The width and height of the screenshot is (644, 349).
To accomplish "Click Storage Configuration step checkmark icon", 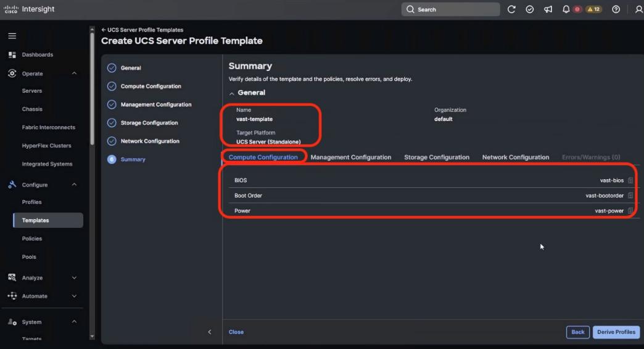I will [x=112, y=122].
